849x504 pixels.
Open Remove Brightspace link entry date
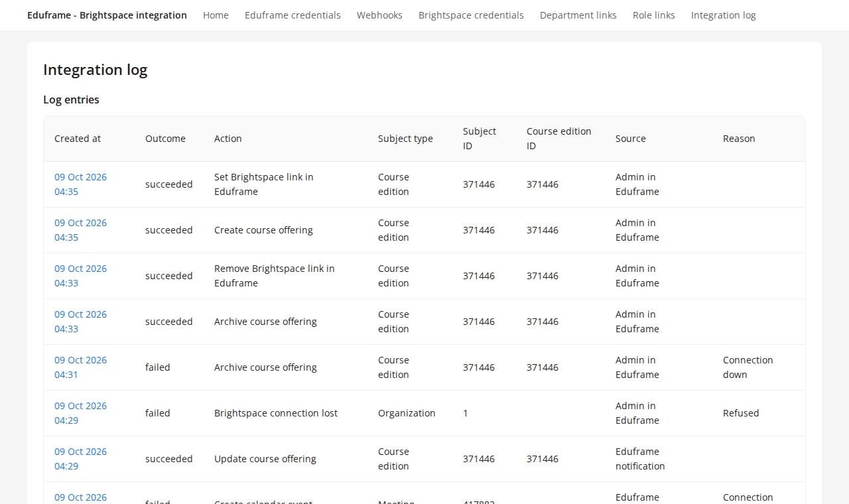pyautogui.click(x=80, y=276)
